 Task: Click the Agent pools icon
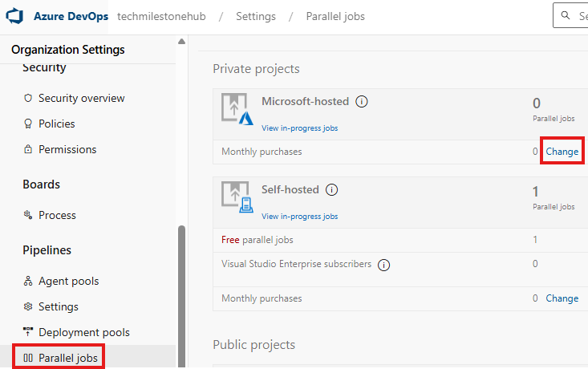[28, 281]
